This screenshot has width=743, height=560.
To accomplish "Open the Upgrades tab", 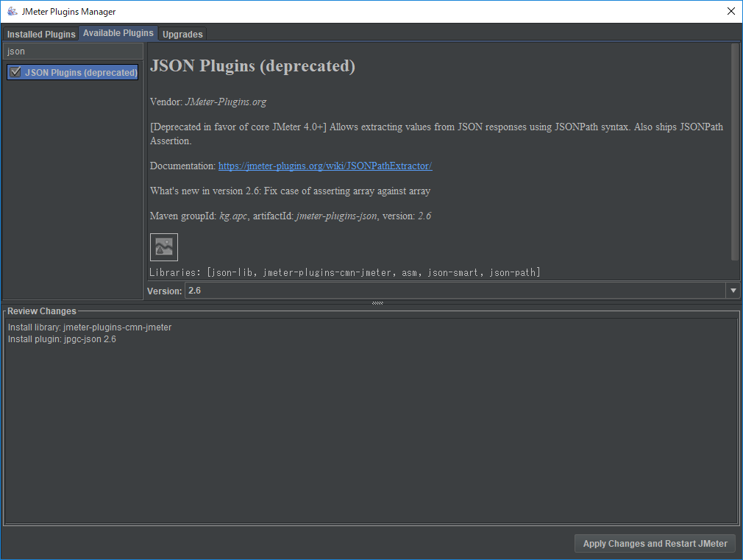I will click(x=182, y=33).
